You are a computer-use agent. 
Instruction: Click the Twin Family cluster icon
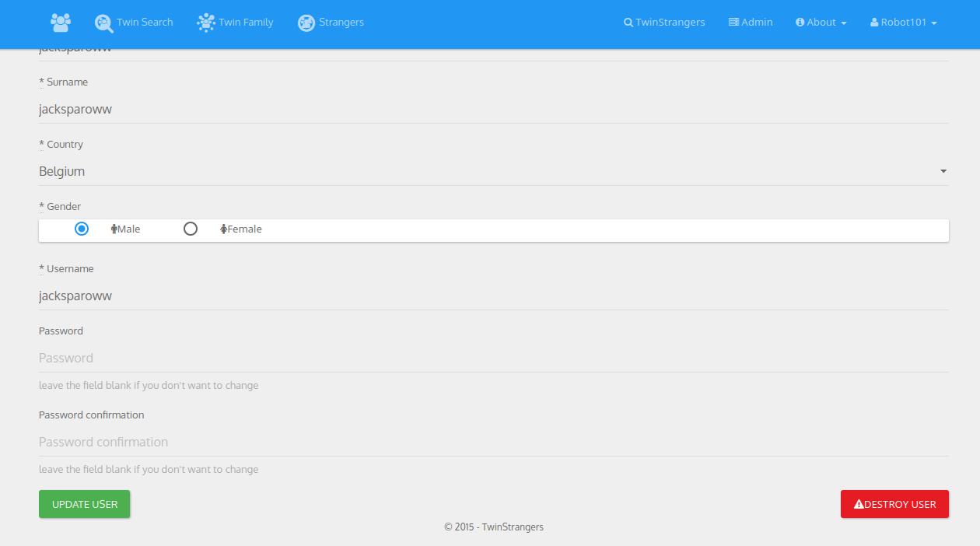click(x=206, y=23)
